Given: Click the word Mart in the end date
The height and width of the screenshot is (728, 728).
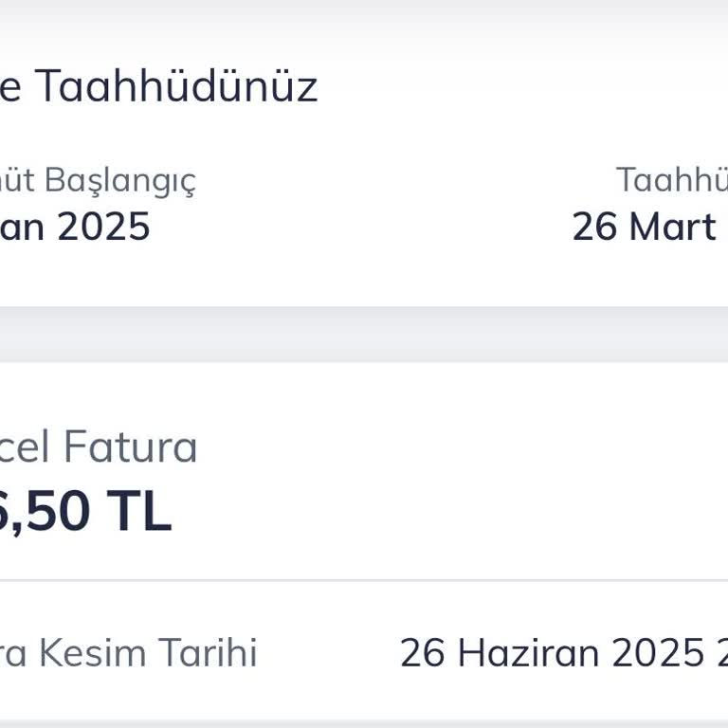Looking at the screenshot, I should point(673,227).
